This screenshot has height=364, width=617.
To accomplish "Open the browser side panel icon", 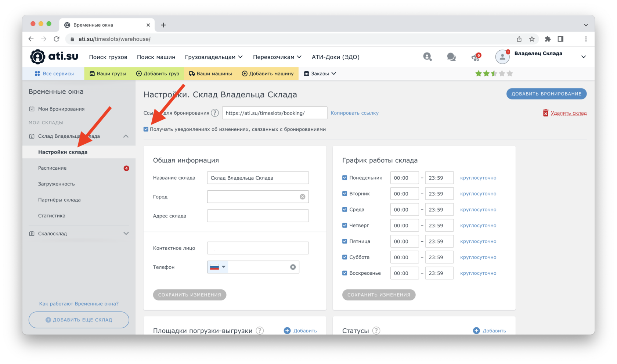I will pos(560,39).
